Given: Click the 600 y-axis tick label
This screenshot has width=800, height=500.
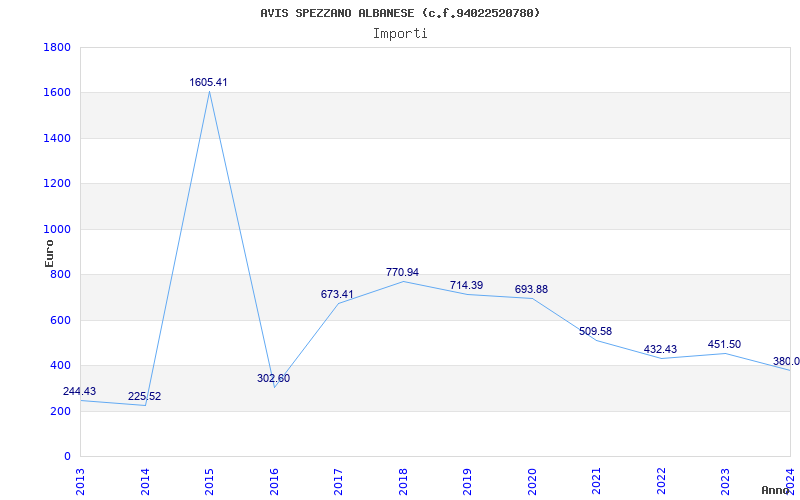Looking at the screenshot, I should pos(60,320).
